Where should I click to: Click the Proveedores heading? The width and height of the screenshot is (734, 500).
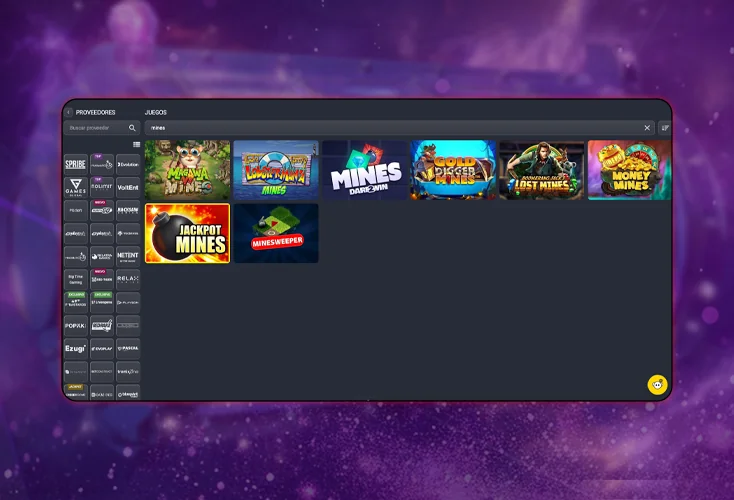pos(95,112)
